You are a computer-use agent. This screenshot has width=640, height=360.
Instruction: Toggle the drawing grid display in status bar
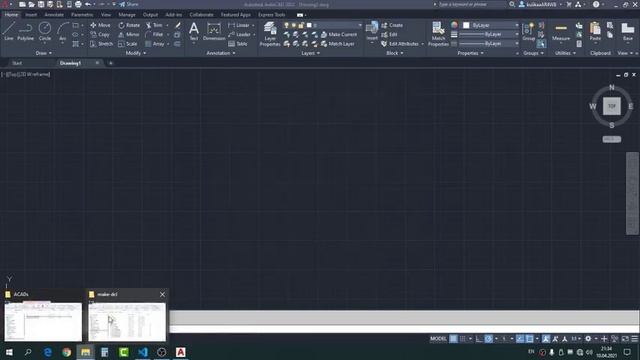(x=453, y=339)
